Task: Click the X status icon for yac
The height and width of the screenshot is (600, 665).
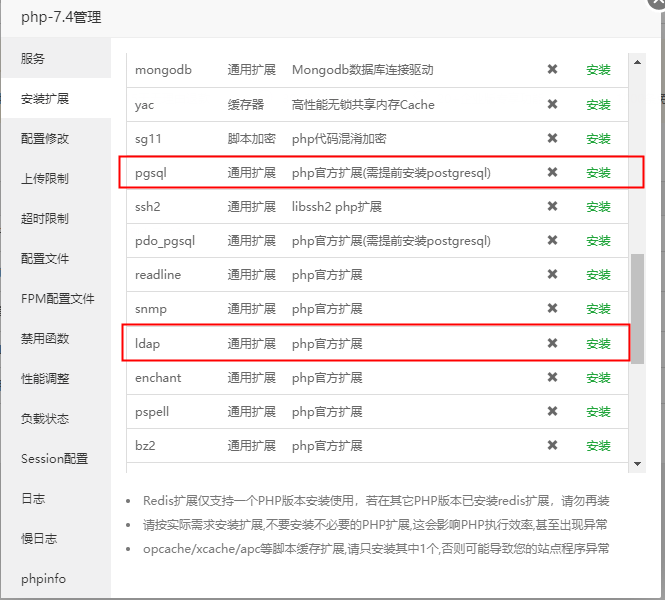Action: [x=552, y=105]
